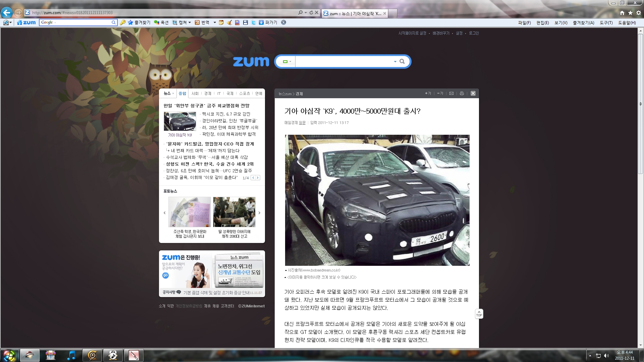Viewport: 644px width, 362px height.
Task: Select the IT news tab
Action: (x=219, y=94)
